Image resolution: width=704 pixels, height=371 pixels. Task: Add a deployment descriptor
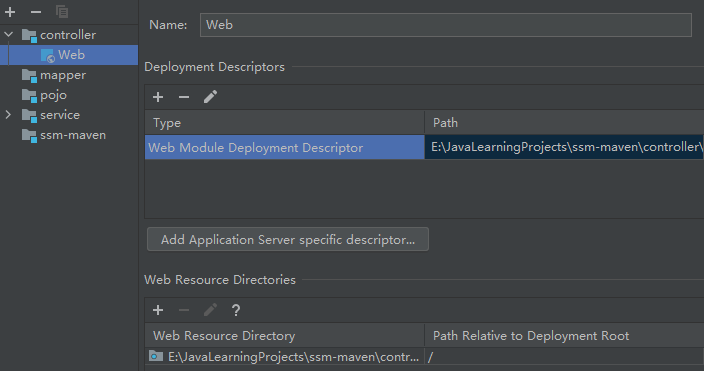(x=158, y=97)
